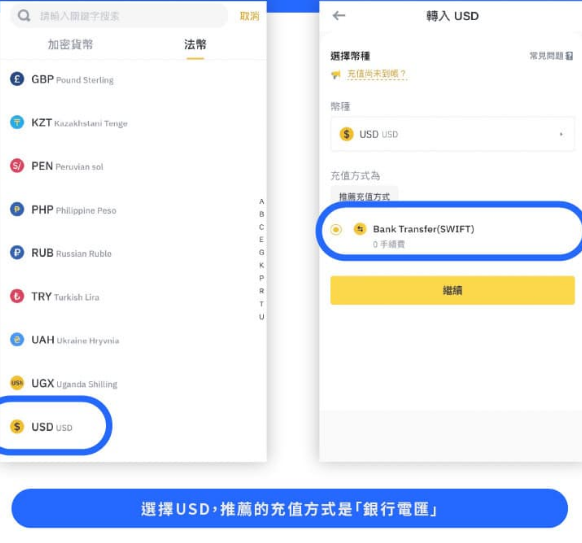Image resolution: width=582 pixels, height=543 pixels.
Task: Select the PEN sol coin icon
Action: click(17, 166)
